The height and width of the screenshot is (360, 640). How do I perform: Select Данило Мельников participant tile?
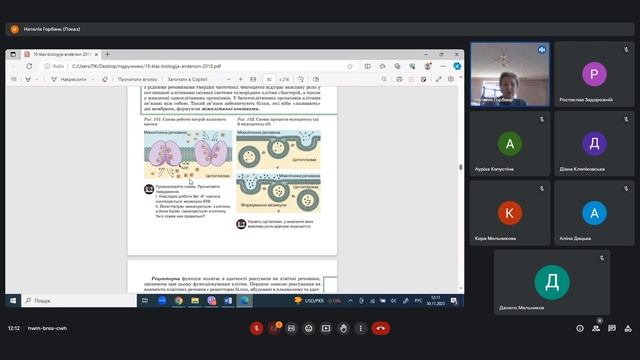552,282
